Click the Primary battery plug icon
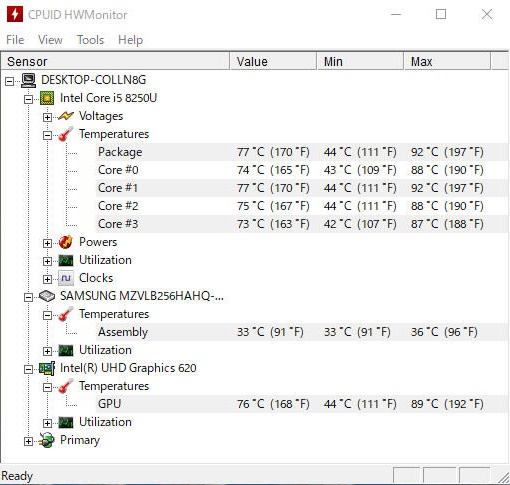The width and height of the screenshot is (510, 485). coord(47,440)
